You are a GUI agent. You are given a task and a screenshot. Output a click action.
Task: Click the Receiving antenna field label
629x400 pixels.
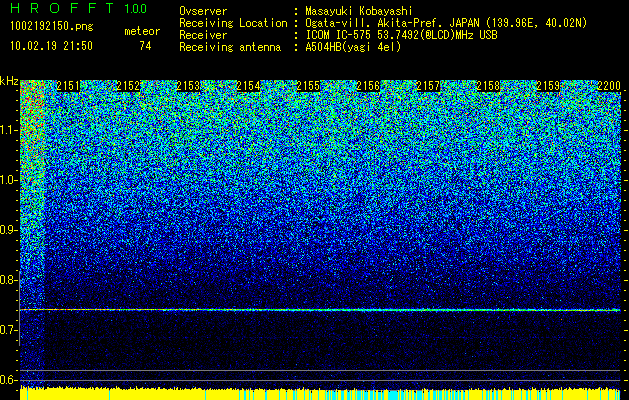230,47
